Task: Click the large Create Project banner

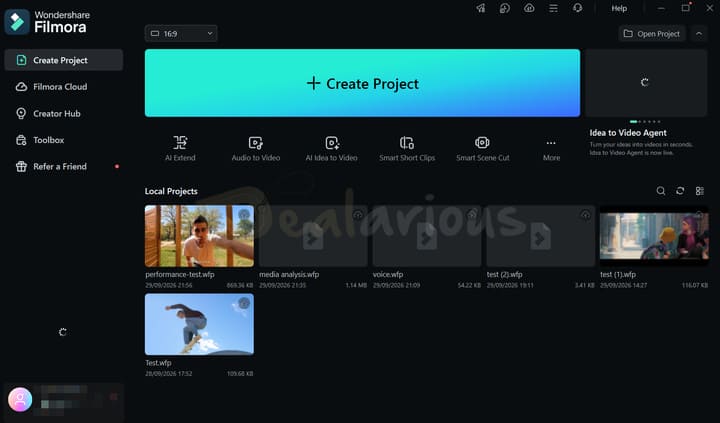Action: [x=362, y=83]
